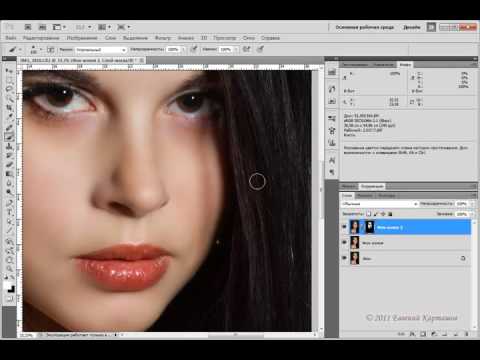Click the new layer icon in Layers panel

[x=455, y=333]
